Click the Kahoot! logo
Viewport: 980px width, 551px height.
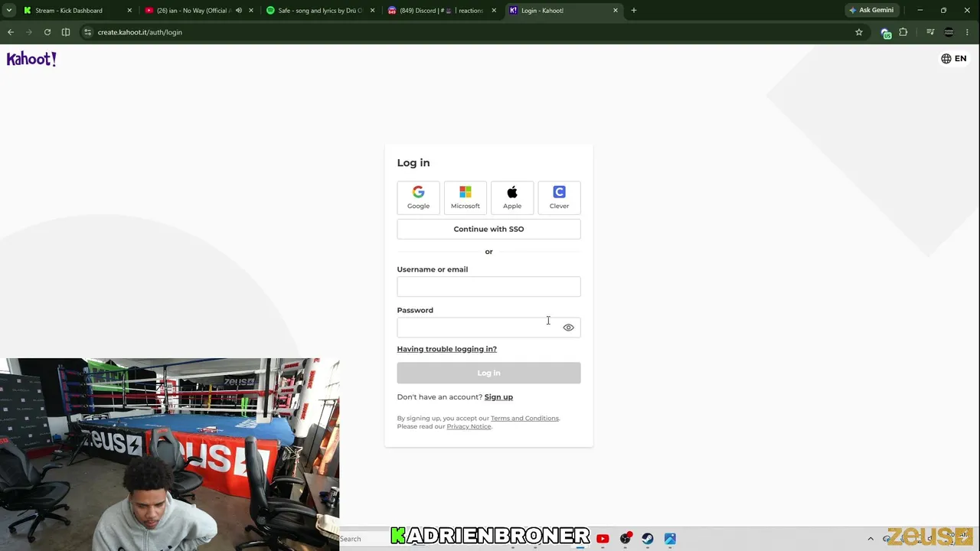31,59
